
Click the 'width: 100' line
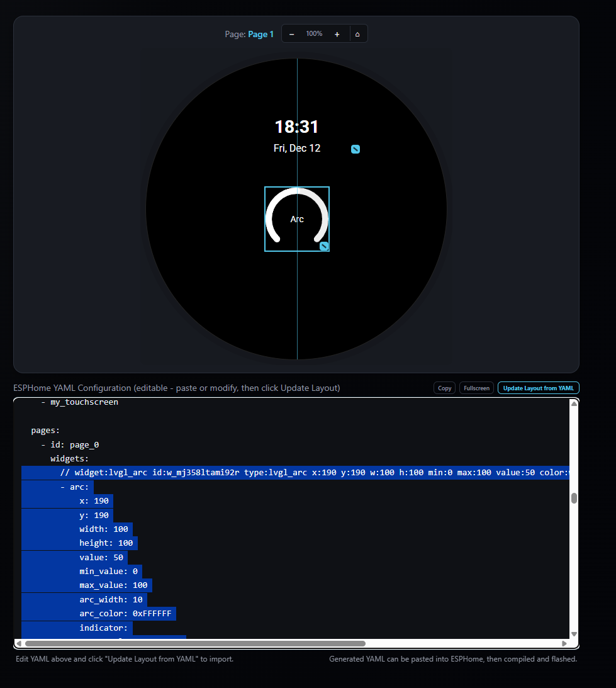[104, 529]
